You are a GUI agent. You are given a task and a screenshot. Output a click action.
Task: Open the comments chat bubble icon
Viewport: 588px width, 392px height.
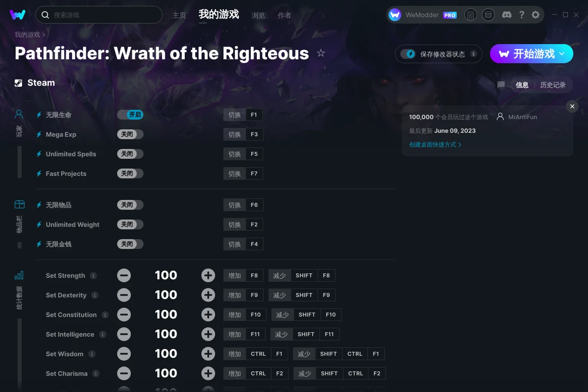501,85
